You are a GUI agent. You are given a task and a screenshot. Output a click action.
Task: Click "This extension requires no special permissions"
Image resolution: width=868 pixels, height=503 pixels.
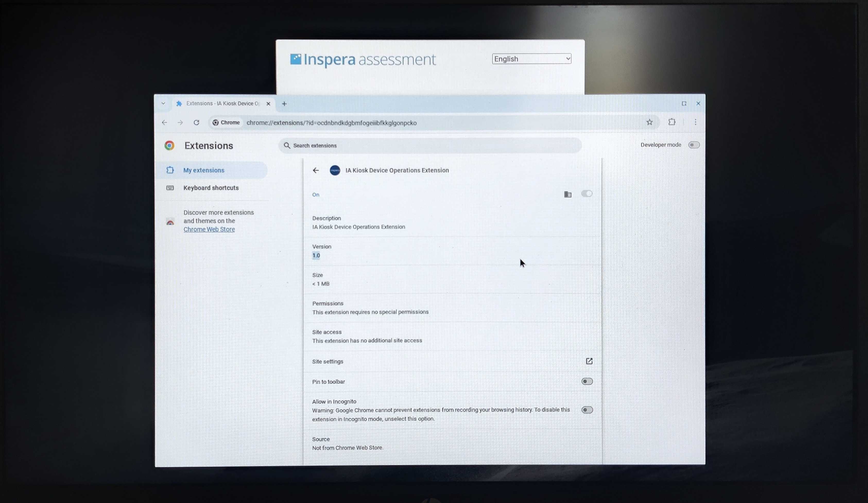click(x=370, y=312)
